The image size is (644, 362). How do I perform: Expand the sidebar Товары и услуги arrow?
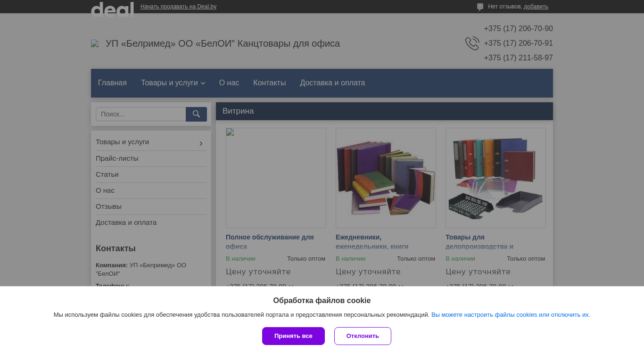pos(201,144)
